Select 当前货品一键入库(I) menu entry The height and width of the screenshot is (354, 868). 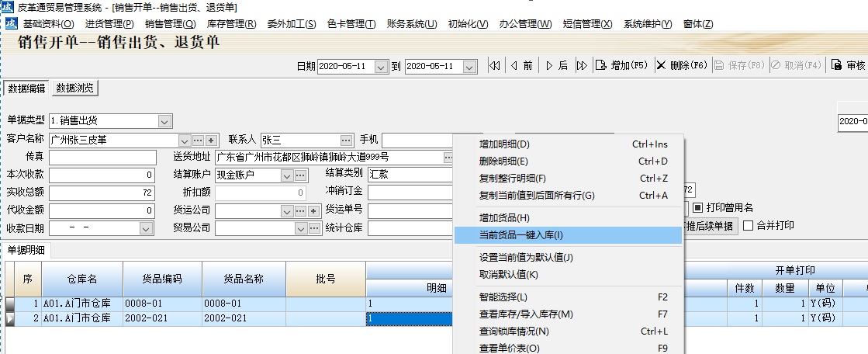point(568,235)
